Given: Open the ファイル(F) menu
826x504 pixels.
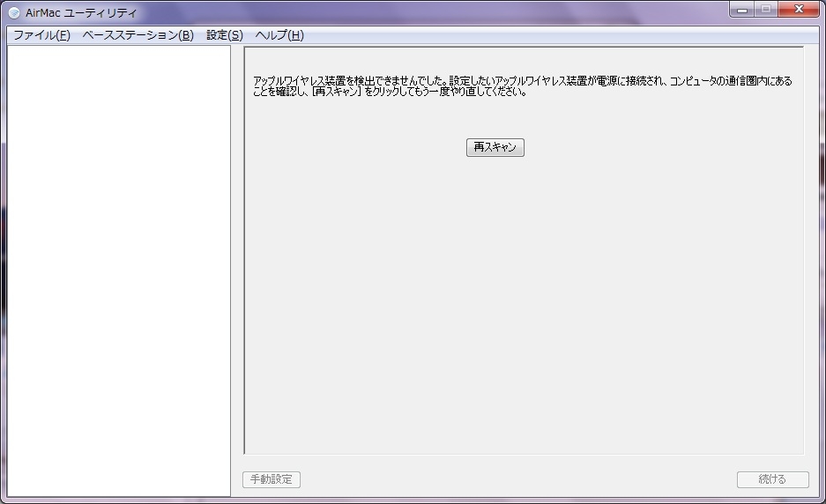Looking at the screenshot, I should [41, 35].
